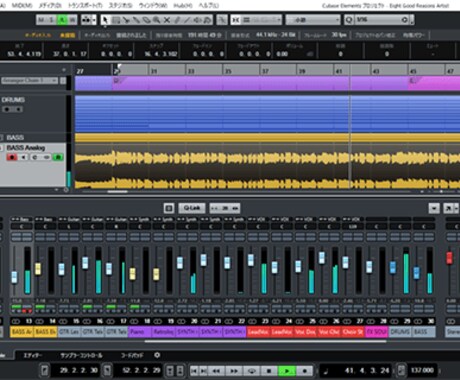Expand the track list options arrow
This screenshot has width=460, height=380.
(x=64, y=70)
